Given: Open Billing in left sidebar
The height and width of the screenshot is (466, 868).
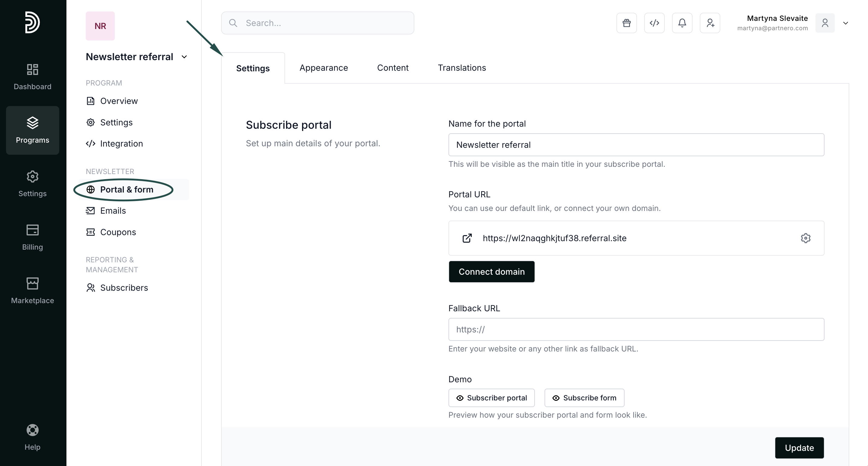Looking at the screenshot, I should click(x=32, y=237).
